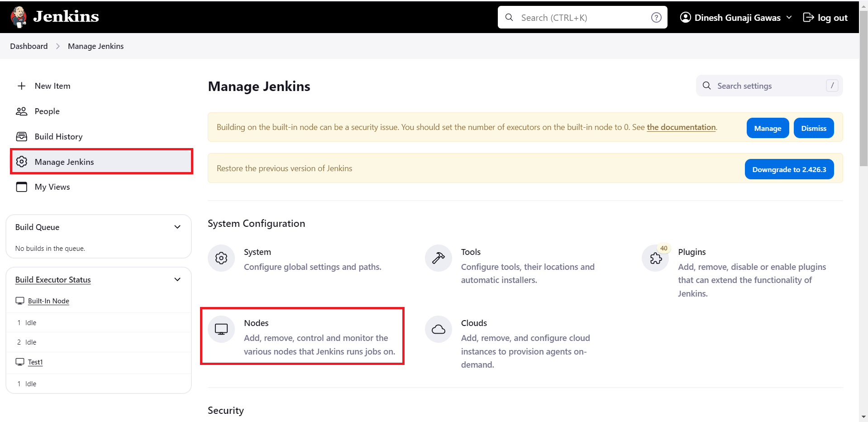This screenshot has height=422, width=868.
Task: Open New Item in sidebar
Action: (x=101, y=86)
